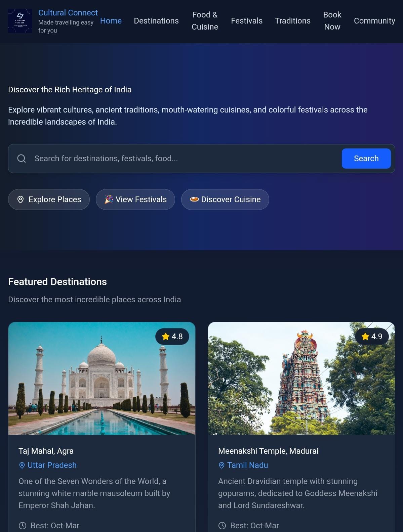The image size is (403, 532).
Task: Open the Destinations nav item
Action: (x=156, y=21)
